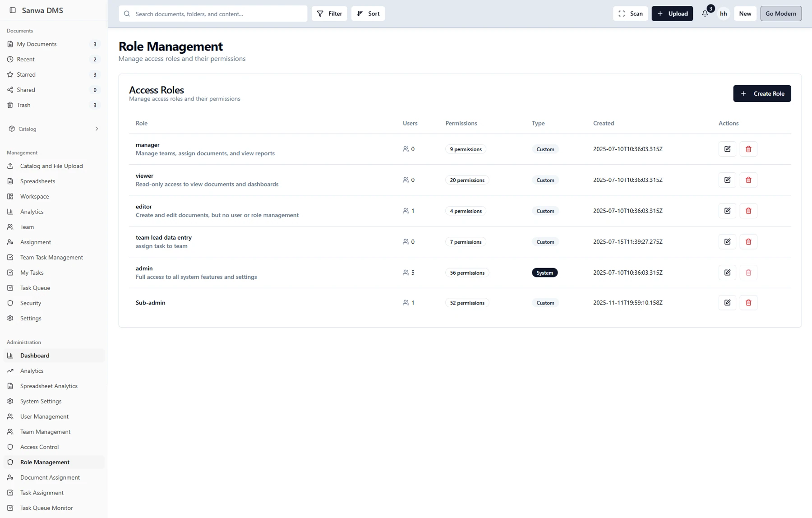Viewport: 812px width, 518px height.
Task: Click the New button
Action: (x=745, y=14)
